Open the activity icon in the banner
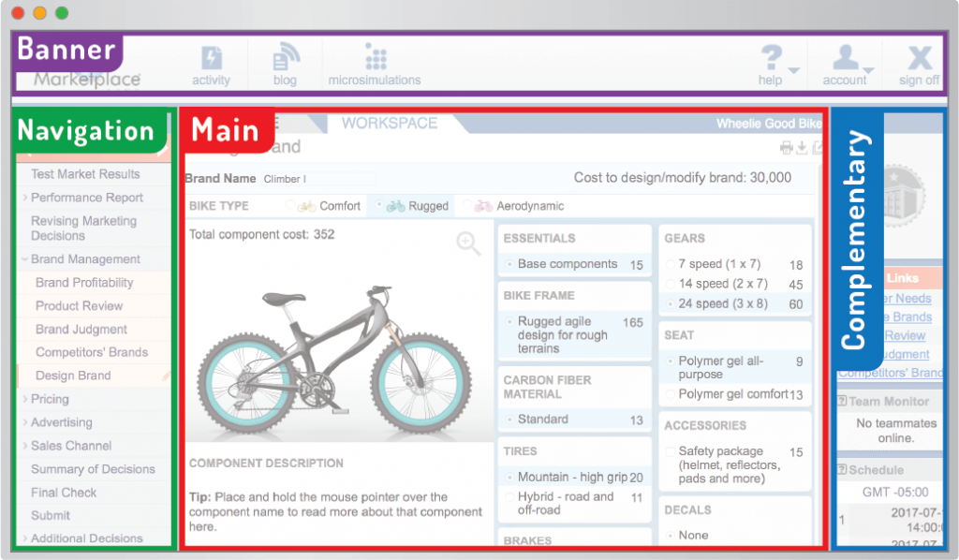 (212, 58)
